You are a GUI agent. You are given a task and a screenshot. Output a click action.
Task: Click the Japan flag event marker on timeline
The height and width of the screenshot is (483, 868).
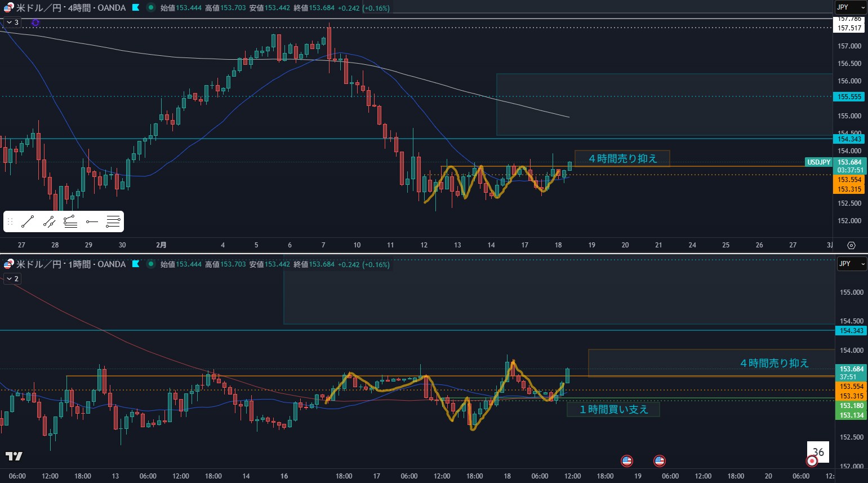click(812, 461)
